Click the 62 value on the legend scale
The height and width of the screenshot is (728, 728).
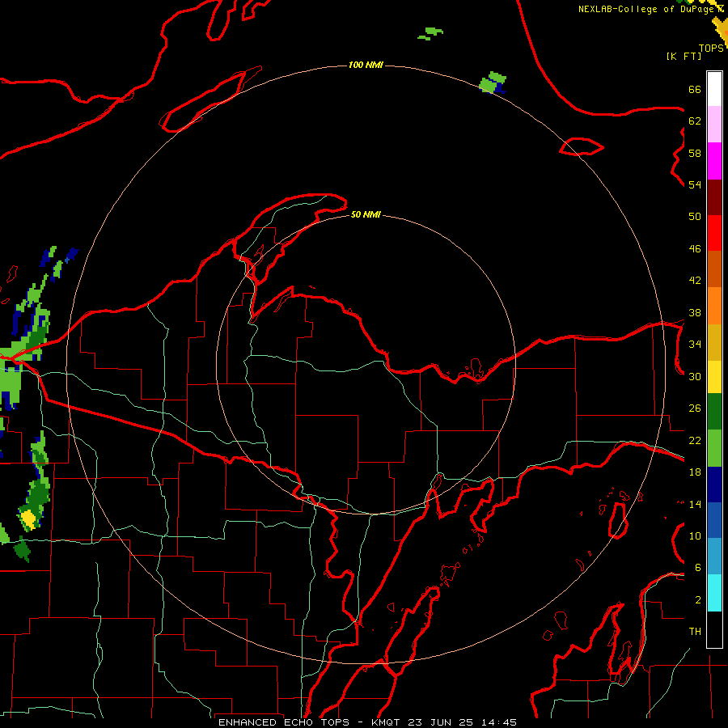point(695,121)
